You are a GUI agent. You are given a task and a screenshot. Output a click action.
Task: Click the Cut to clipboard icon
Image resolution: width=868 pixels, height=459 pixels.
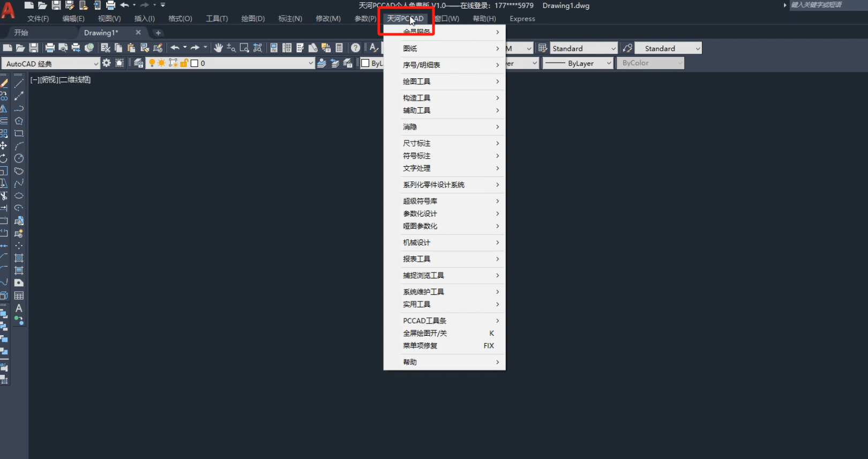(x=106, y=48)
